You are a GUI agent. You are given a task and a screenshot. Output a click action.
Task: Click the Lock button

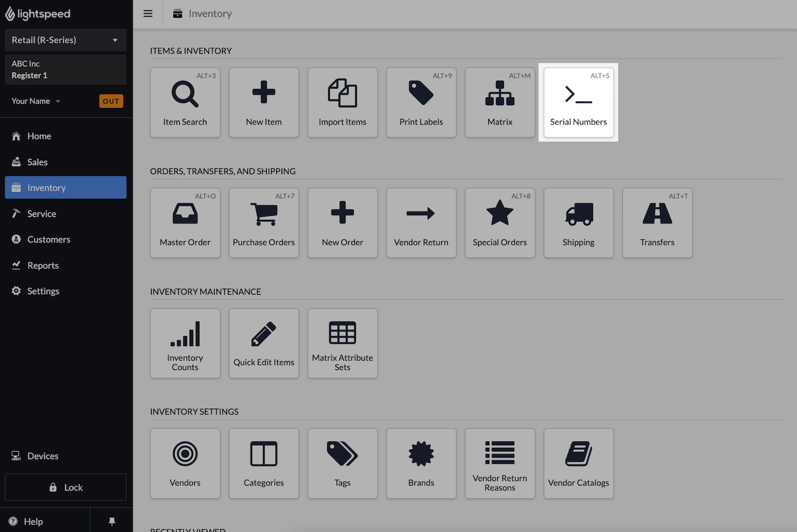click(x=65, y=487)
